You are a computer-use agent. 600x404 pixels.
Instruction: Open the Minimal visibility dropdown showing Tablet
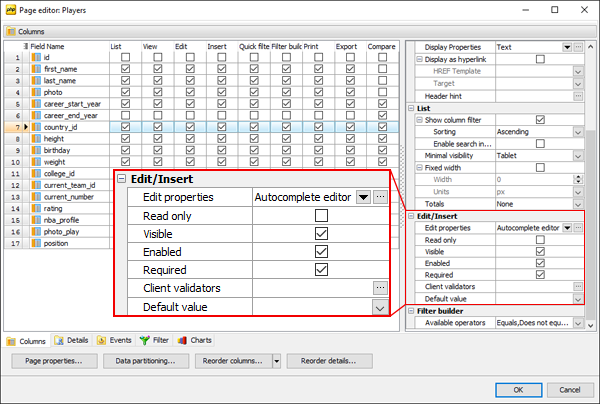click(x=578, y=155)
